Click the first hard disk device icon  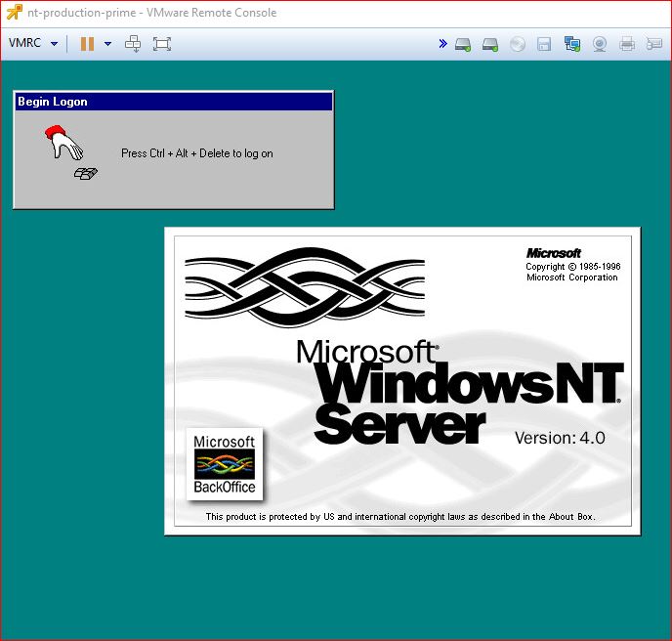point(463,44)
